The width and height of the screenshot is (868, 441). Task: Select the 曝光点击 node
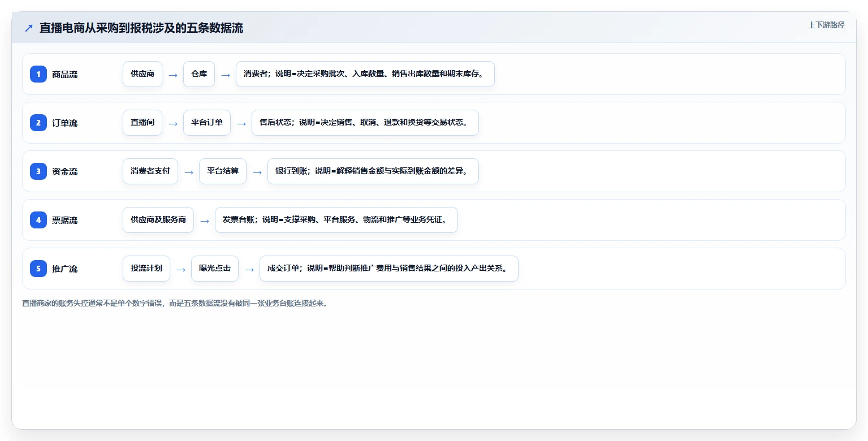pos(215,269)
